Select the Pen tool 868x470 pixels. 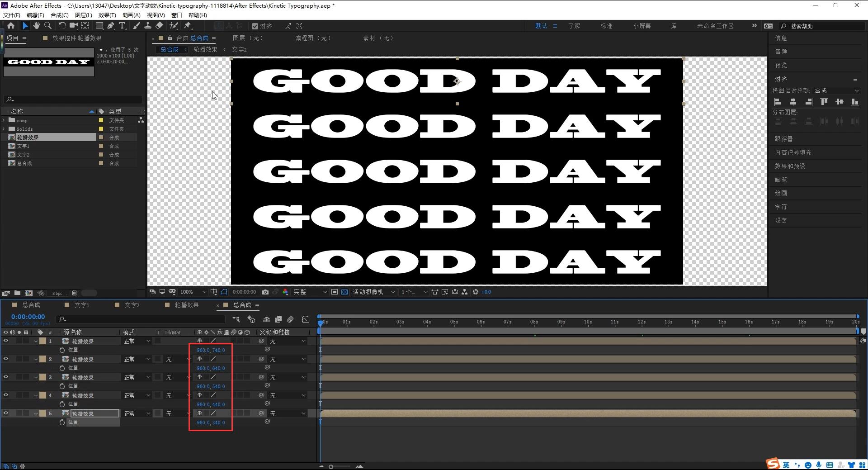pos(111,26)
